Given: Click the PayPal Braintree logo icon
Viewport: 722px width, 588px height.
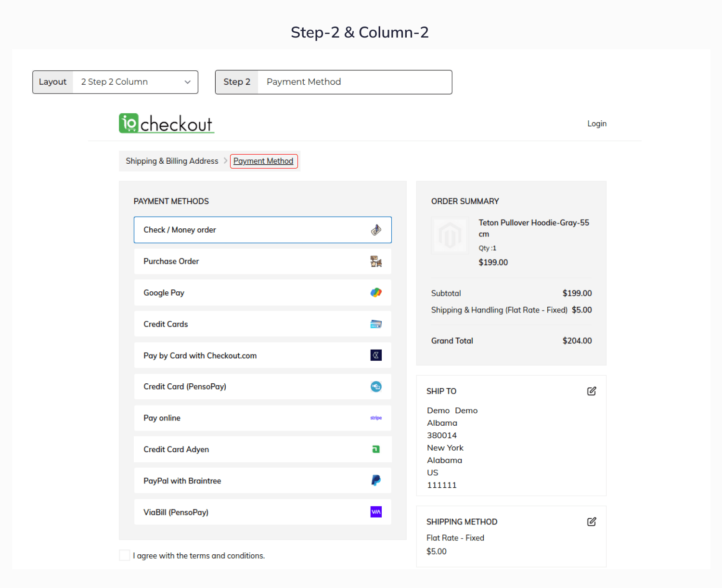Looking at the screenshot, I should coord(376,481).
